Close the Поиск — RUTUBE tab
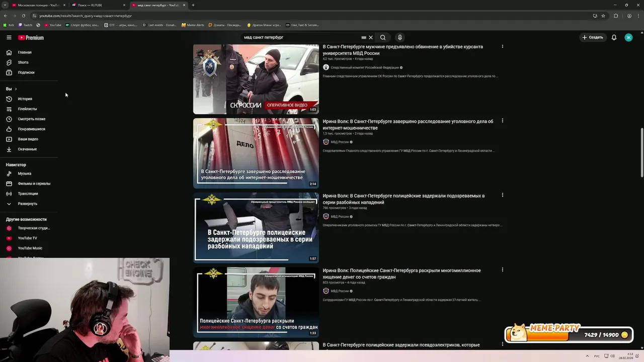This screenshot has height=362, width=644. click(124, 5)
